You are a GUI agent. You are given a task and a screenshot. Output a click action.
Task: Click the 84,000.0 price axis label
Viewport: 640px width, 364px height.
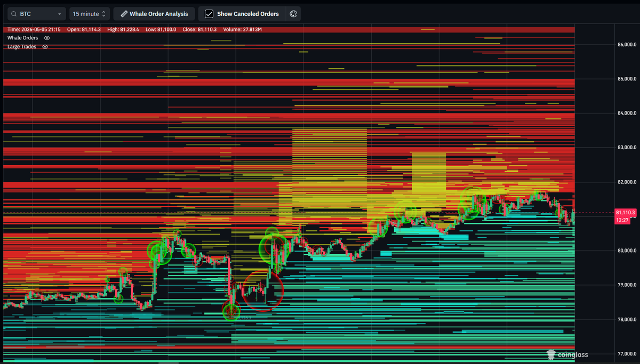626,113
